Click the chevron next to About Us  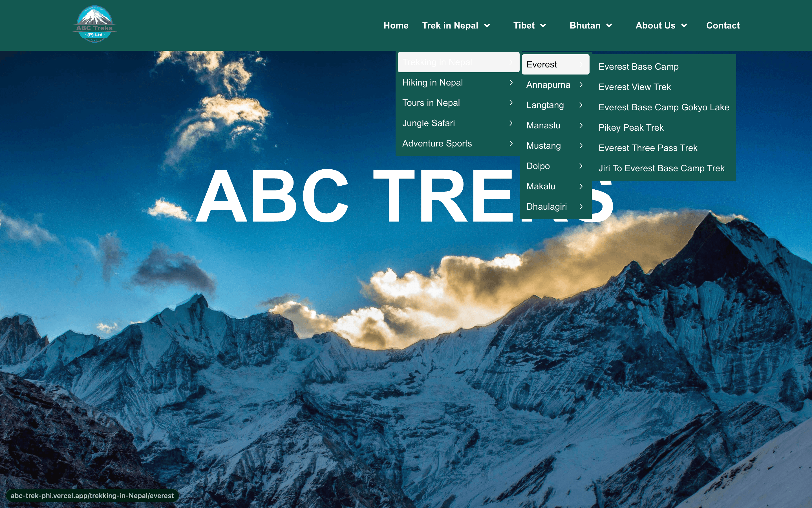pyautogui.click(x=684, y=25)
